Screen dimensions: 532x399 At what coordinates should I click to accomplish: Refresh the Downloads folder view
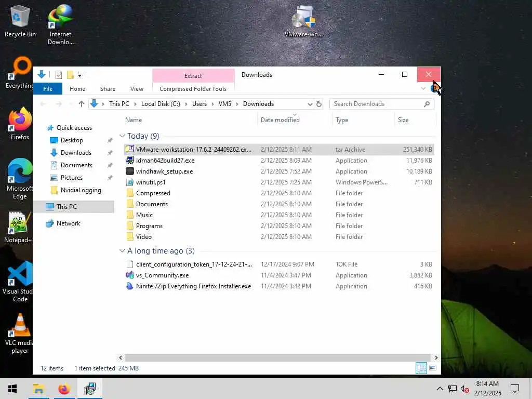coord(319,104)
